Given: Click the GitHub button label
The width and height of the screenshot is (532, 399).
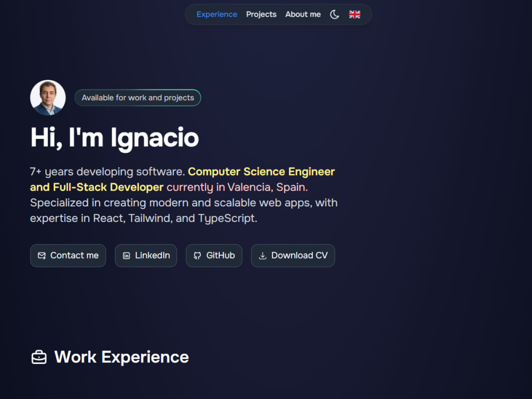Looking at the screenshot, I should [x=221, y=255].
